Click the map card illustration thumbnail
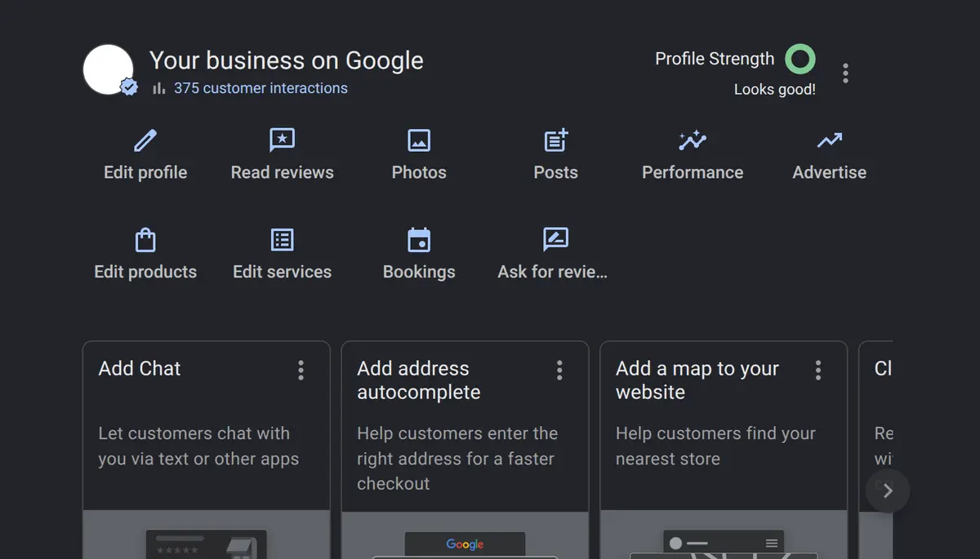 tap(724, 535)
